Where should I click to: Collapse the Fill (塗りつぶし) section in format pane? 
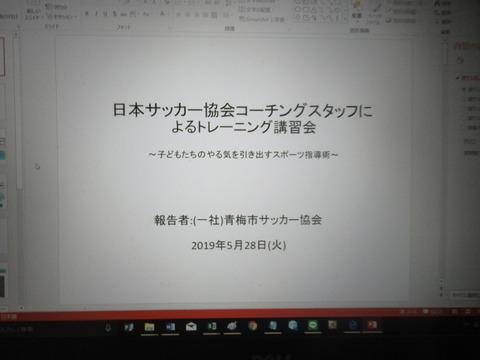click(468, 78)
